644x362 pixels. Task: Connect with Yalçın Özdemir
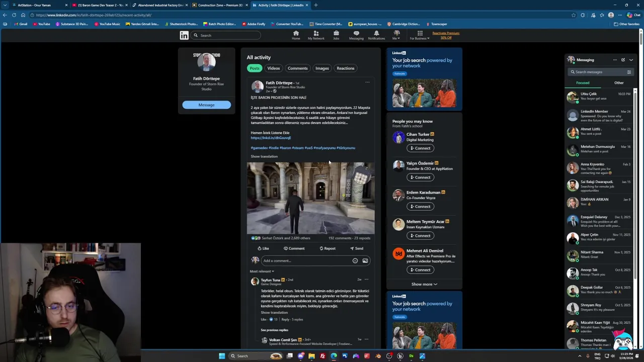(420, 177)
